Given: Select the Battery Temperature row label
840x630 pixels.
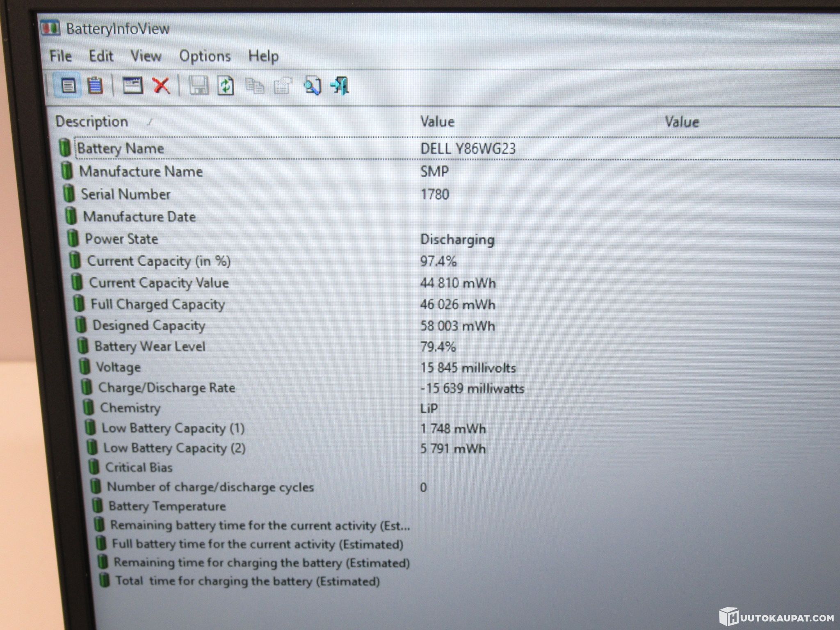Looking at the screenshot, I should 167,506.
